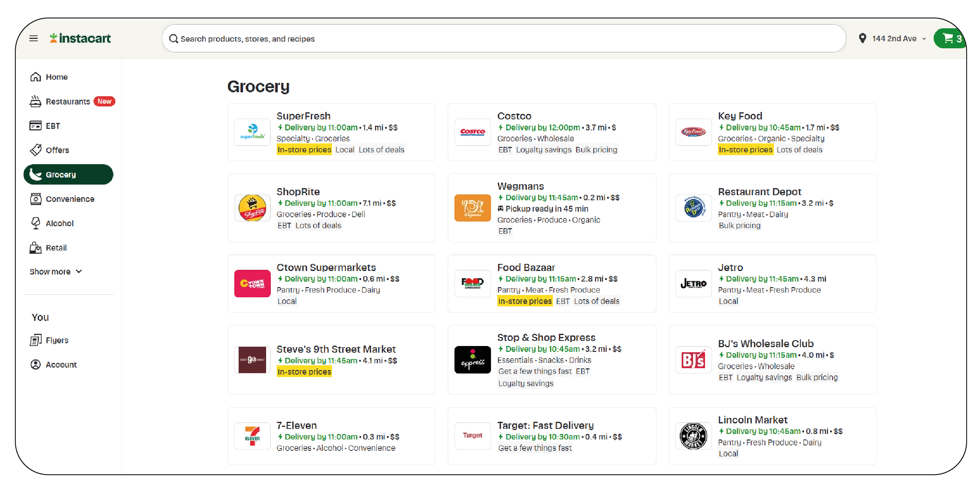
Task: Open Retail category in sidebar
Action: point(56,248)
